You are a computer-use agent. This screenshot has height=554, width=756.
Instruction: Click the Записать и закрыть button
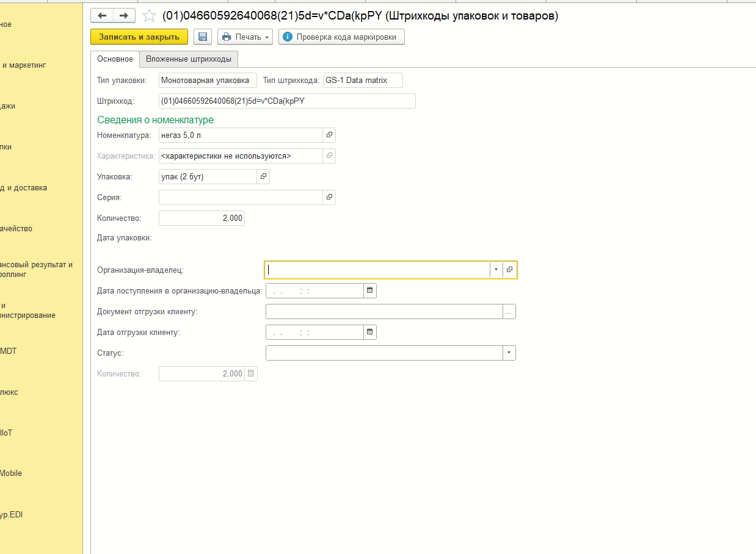(139, 37)
